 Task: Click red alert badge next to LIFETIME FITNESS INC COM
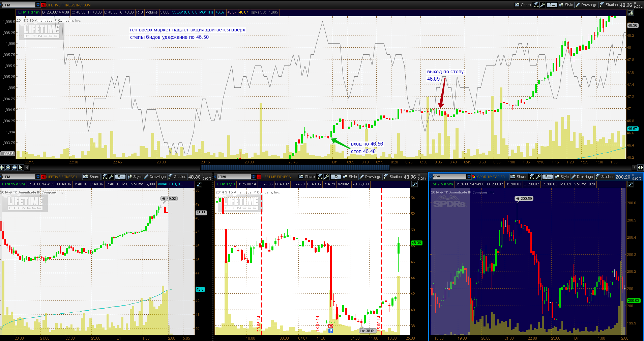43,5
